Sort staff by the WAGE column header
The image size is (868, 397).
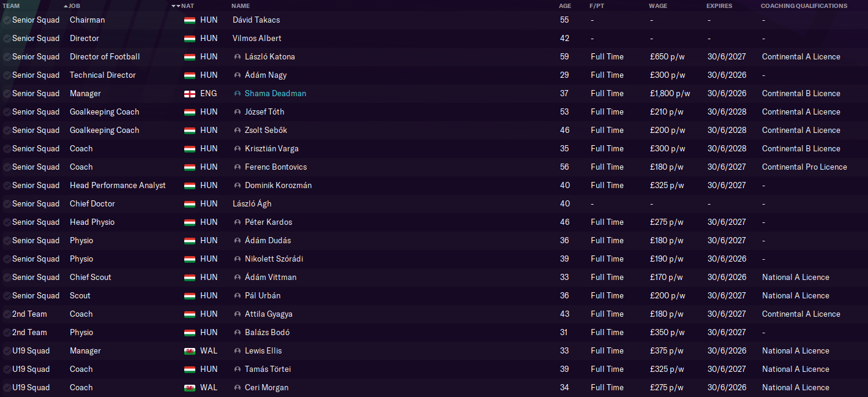[x=658, y=6]
